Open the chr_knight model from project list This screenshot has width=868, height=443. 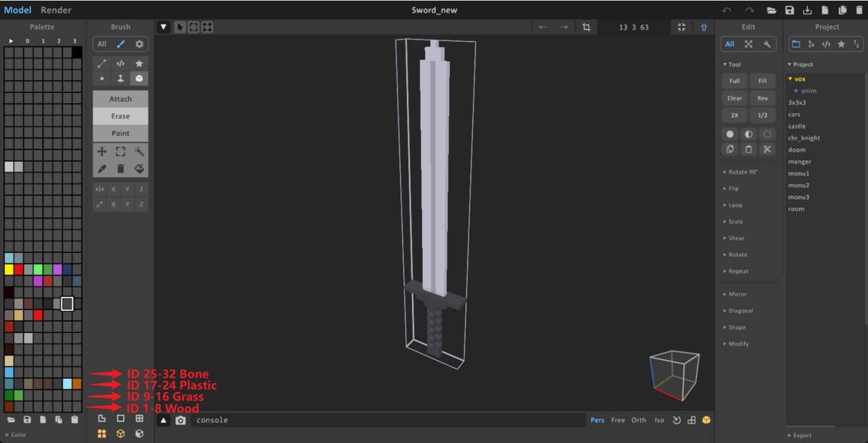[x=804, y=138]
